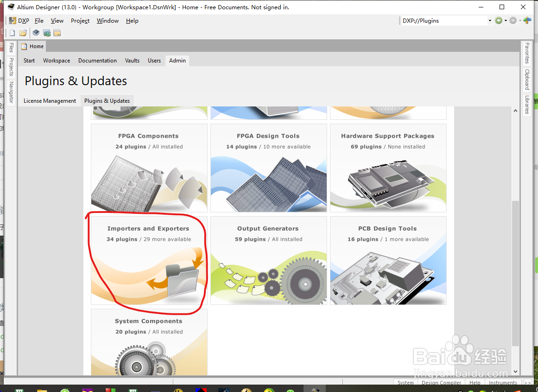Open the back button history dropdown

(505, 20)
